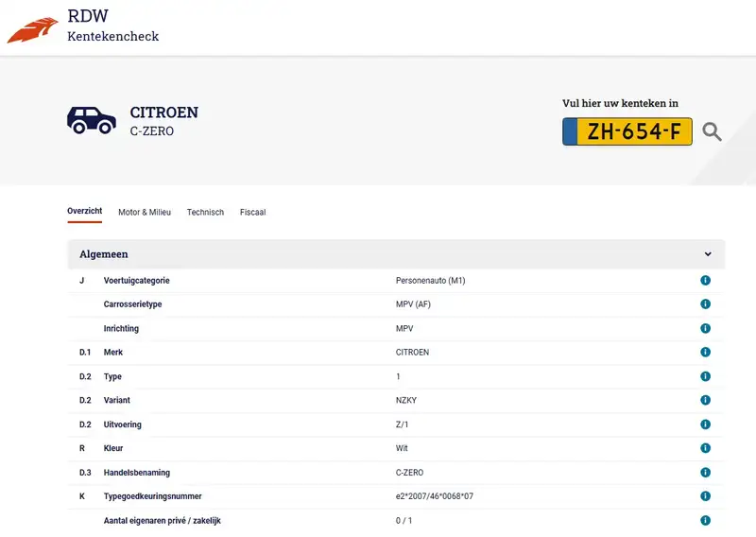Click the RDW Kentekencheck title
The width and height of the screenshot is (756, 537).
pos(113,26)
